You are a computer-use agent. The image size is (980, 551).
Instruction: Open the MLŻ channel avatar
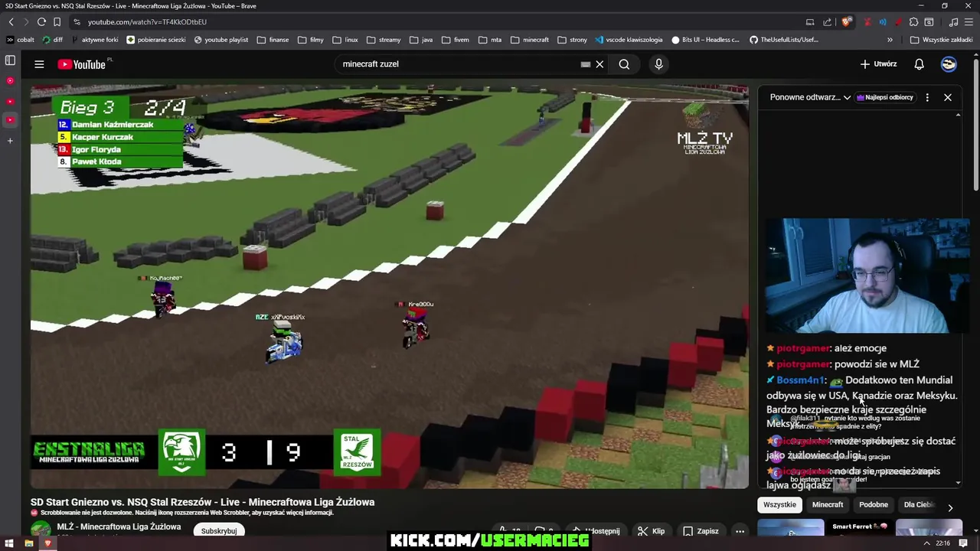[x=41, y=529]
